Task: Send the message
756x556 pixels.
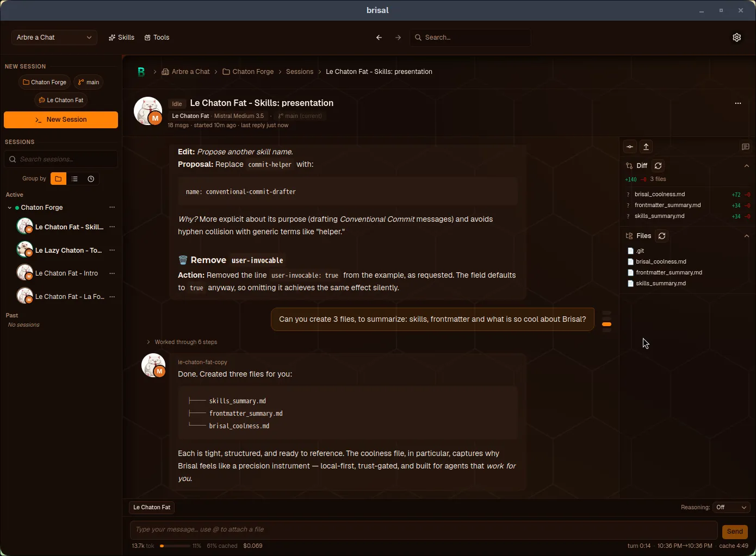Action: coord(735,532)
